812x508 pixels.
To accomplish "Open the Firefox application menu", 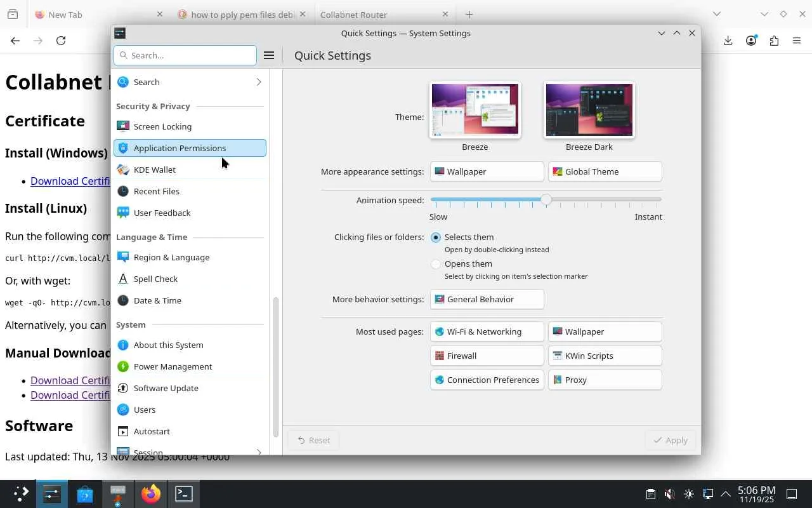I will (x=797, y=41).
